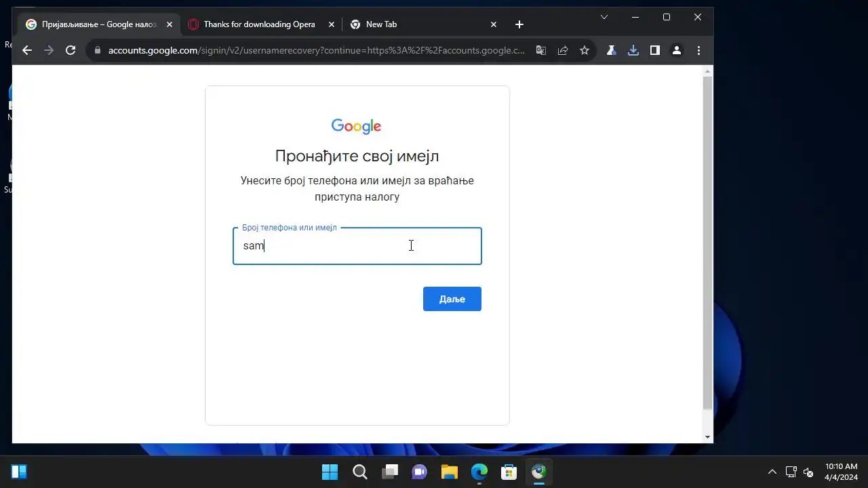Focus the phone number or email field

pyautogui.click(x=357, y=246)
